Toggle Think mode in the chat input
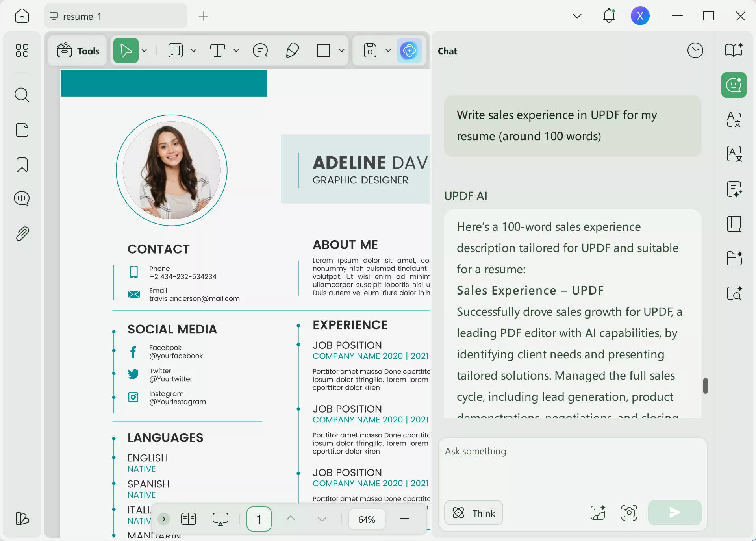 click(x=473, y=513)
